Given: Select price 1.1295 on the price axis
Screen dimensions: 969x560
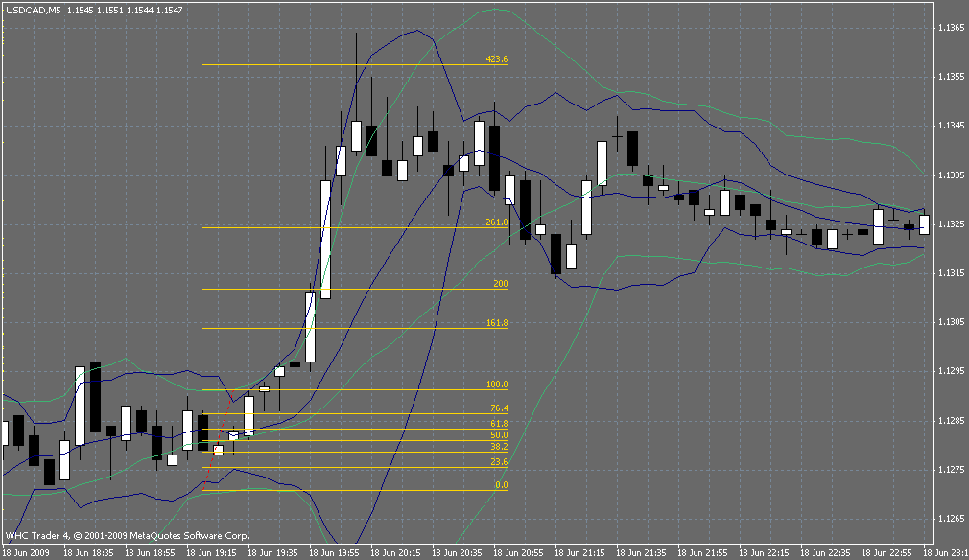Looking at the screenshot, I should pyautogui.click(x=951, y=371).
